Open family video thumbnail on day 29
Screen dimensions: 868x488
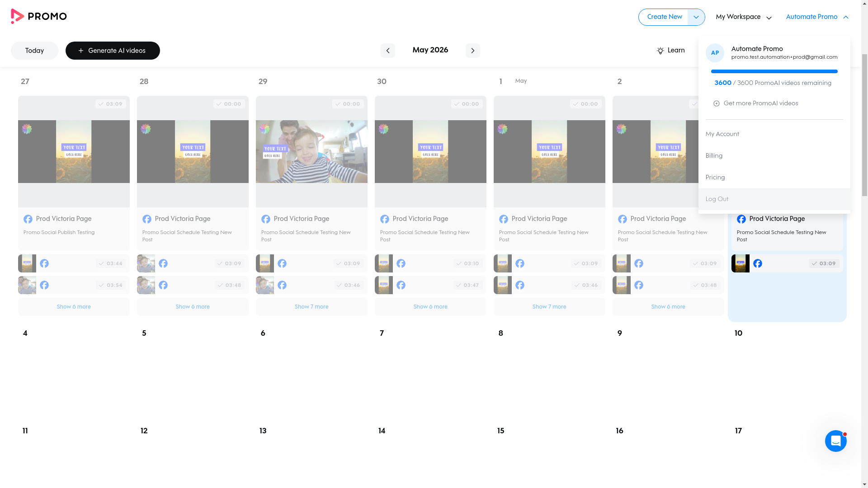coord(311,151)
